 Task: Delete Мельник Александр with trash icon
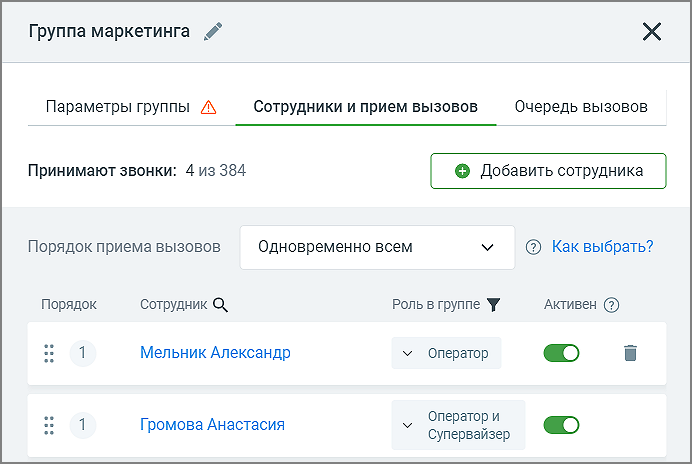point(630,353)
